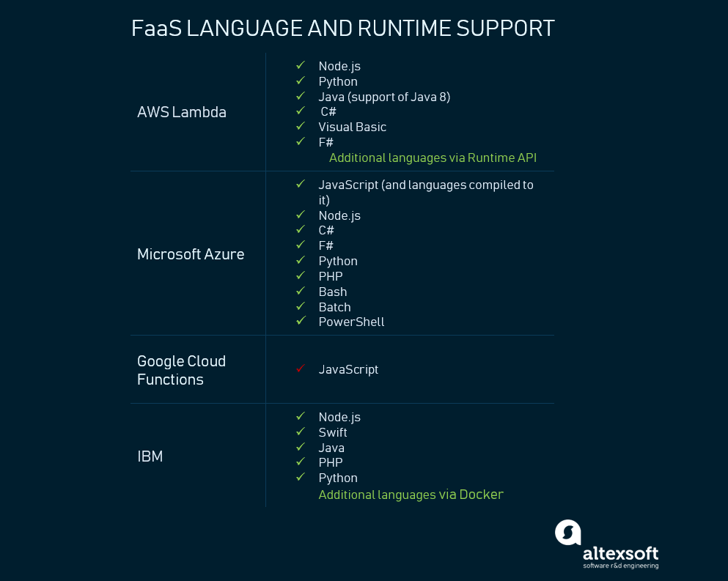
Task: Click 'Node.js' in the IBM list
Action: (x=339, y=417)
